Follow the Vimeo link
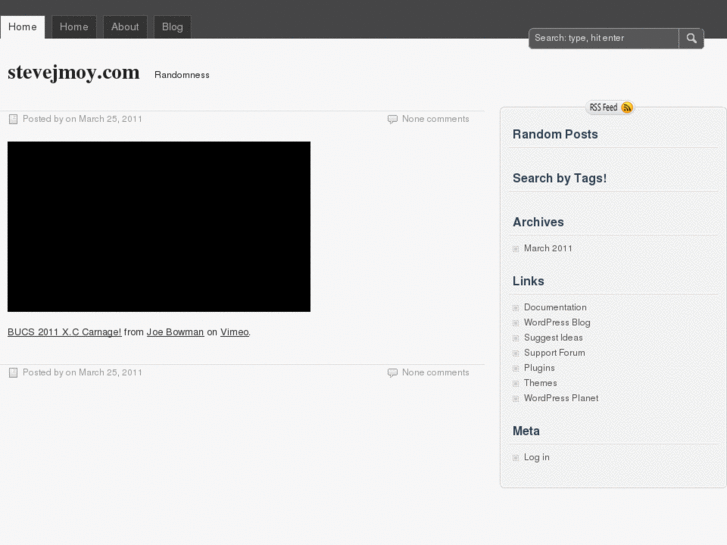 pos(235,332)
